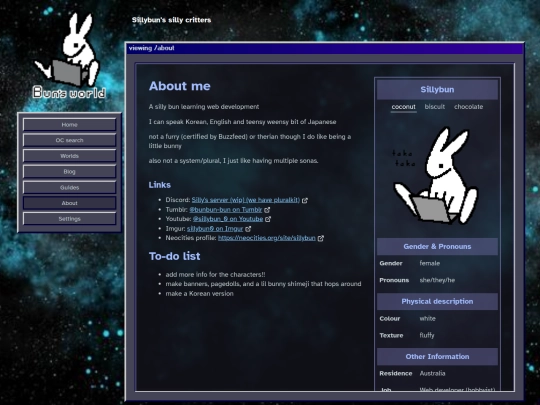Open Silly's server Discord link

[x=246, y=200]
